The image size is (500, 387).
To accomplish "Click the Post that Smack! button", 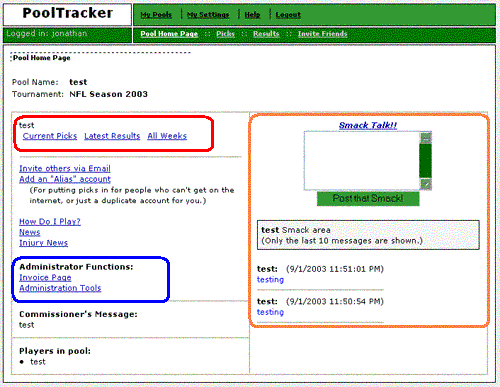I will tap(368, 199).
